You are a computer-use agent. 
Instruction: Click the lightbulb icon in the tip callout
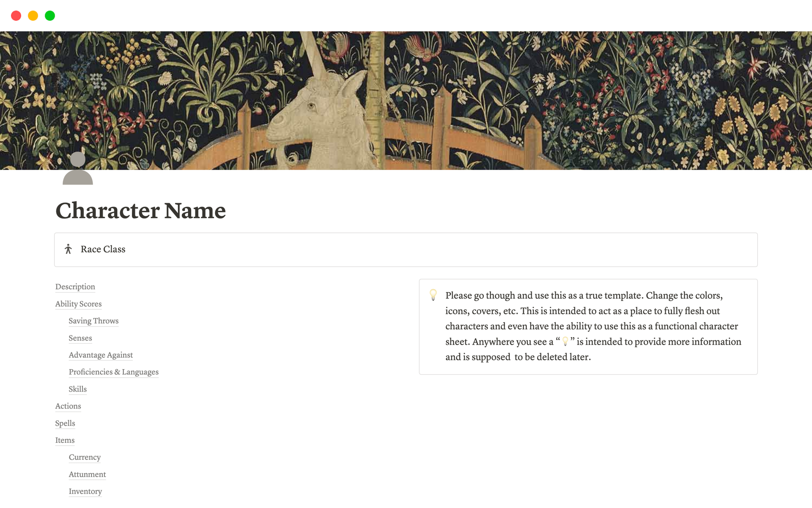pos(433,295)
